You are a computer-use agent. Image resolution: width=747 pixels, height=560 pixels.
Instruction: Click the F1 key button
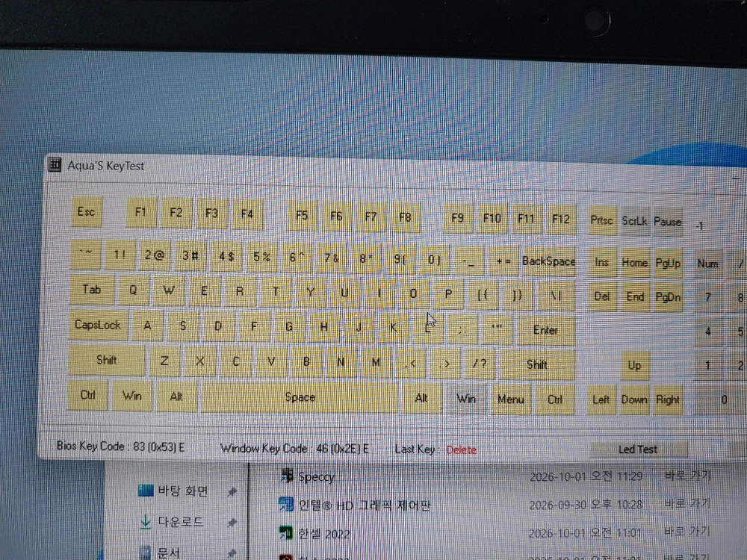pos(140,212)
